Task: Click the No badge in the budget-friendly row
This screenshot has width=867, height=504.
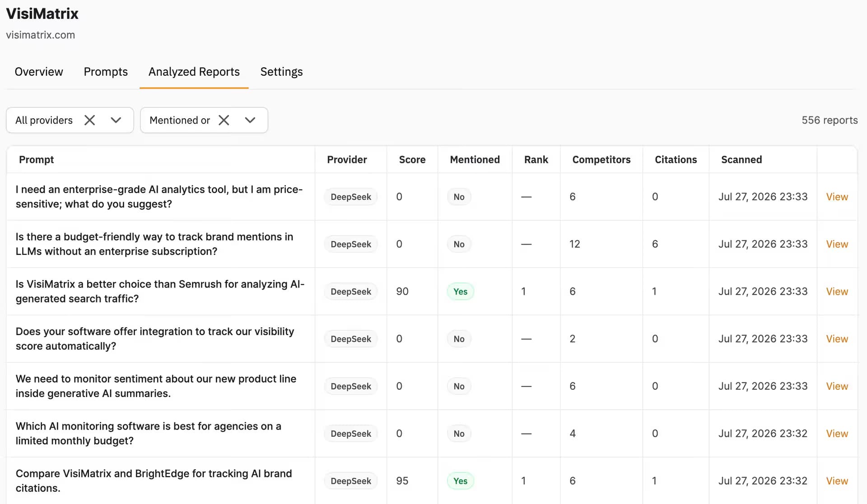Action: [459, 244]
